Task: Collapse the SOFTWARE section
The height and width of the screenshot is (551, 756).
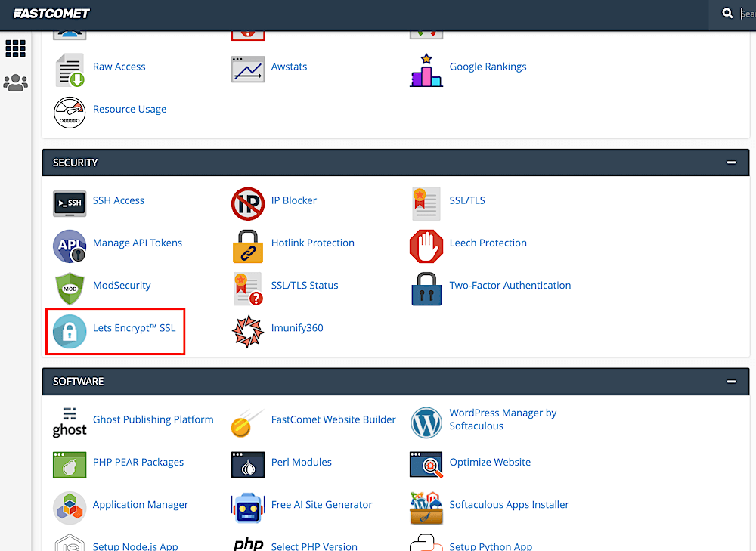Action: coord(731,381)
